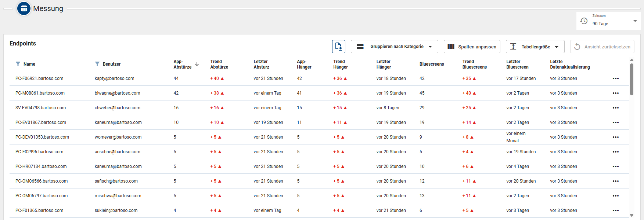Export the endpoints table to file
Image resolution: width=644 pixels, height=220 pixels.
[x=338, y=47]
